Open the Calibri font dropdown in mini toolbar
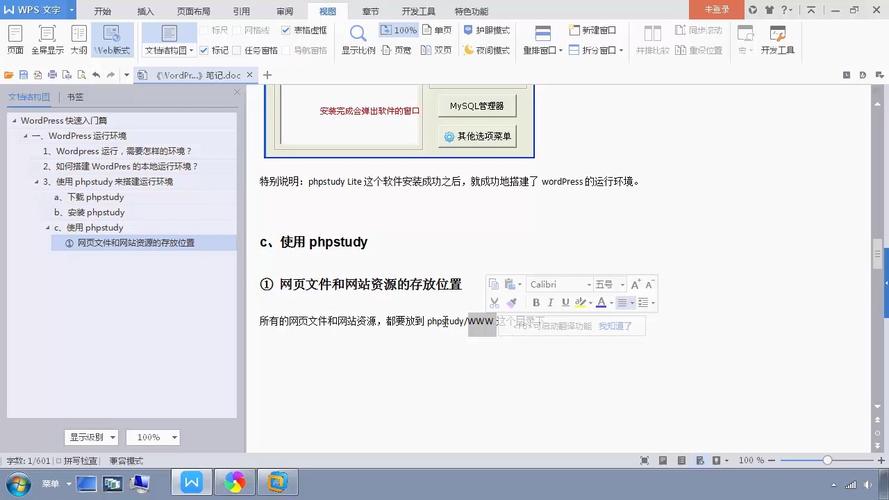The width and height of the screenshot is (889, 500). pos(589,285)
